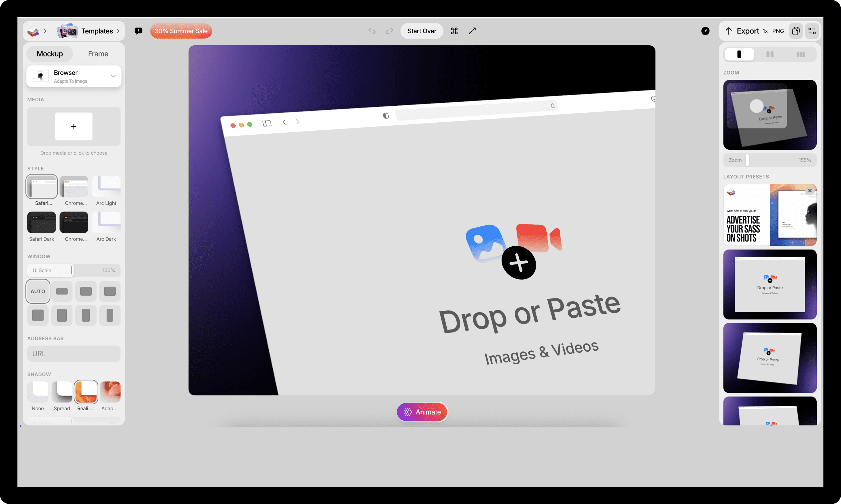This screenshot has width=841, height=504.
Task: Open the 1x PNG export format options
Action: click(773, 31)
